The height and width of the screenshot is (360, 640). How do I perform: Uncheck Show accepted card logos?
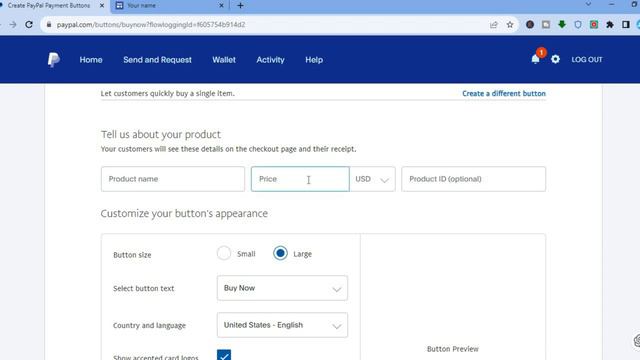pyautogui.click(x=224, y=355)
